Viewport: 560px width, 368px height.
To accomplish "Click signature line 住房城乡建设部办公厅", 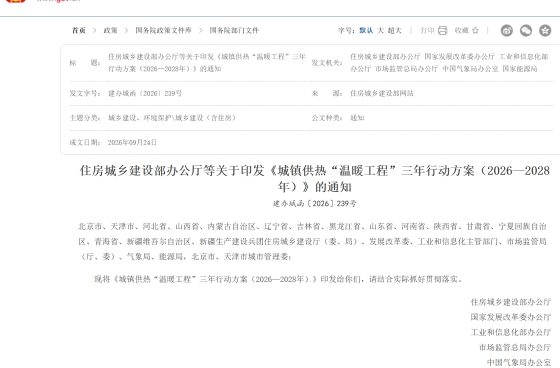I will point(511,302).
